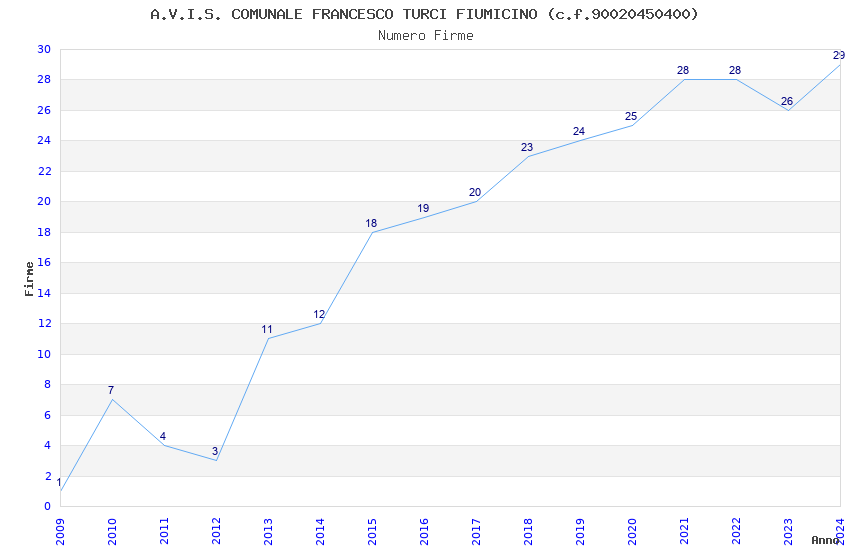Click the subtitle Numero Firme

pyautogui.click(x=426, y=36)
